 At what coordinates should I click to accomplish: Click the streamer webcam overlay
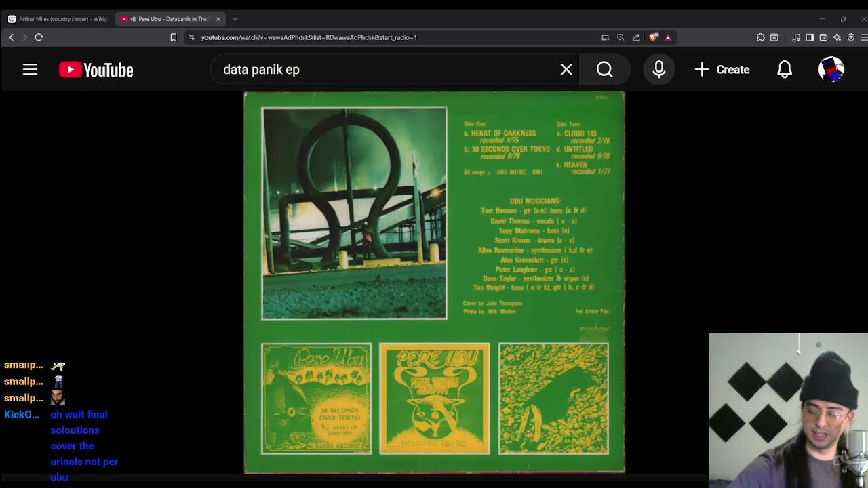788,411
